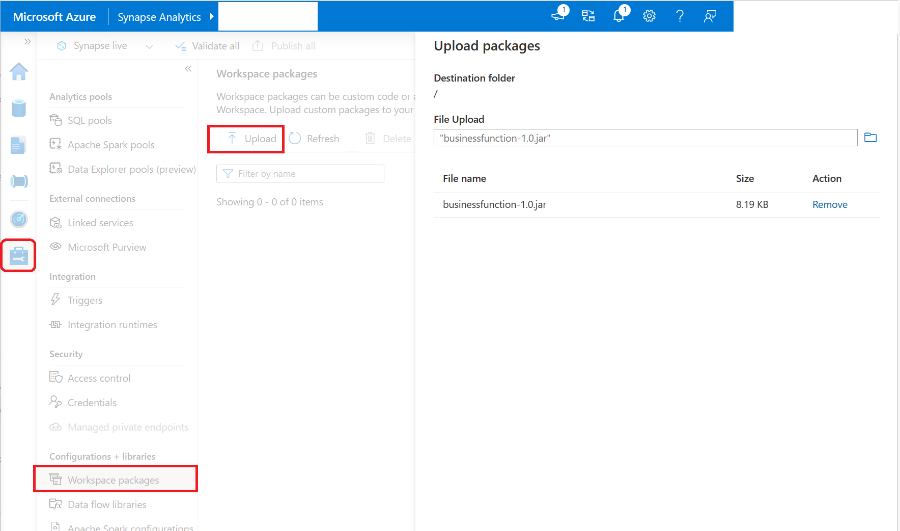Click the Upload button
The image size is (900, 531).
[x=246, y=139]
